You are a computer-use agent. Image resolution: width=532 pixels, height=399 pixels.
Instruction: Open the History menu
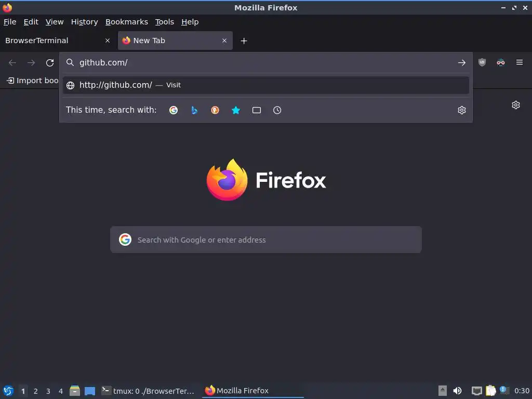pyautogui.click(x=85, y=22)
